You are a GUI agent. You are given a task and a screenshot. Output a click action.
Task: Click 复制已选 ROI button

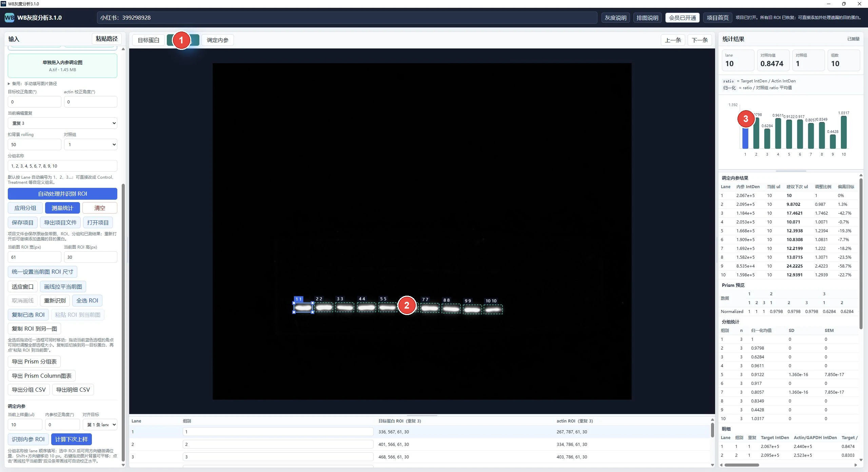[x=28, y=315]
